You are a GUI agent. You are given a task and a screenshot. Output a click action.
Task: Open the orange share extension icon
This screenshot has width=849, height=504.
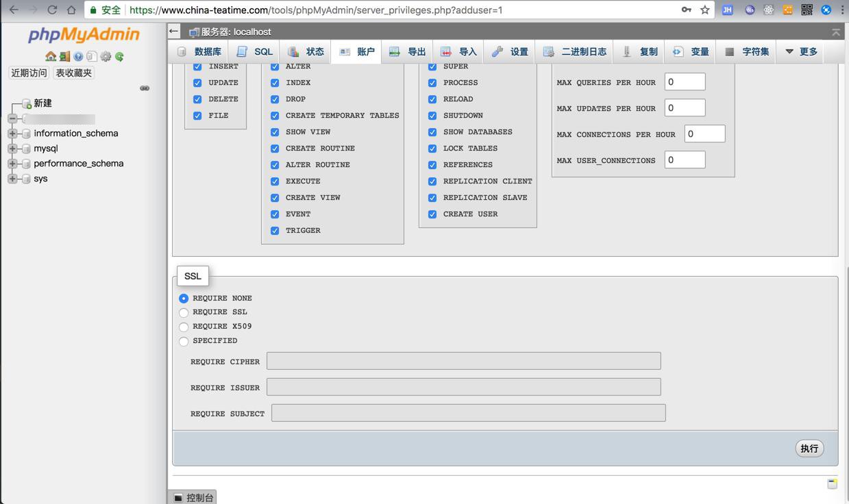pos(787,10)
